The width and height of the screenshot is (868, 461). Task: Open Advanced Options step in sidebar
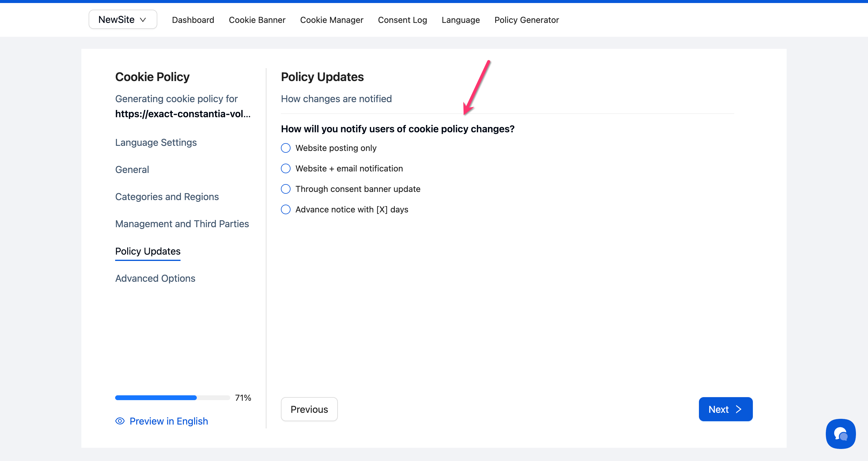click(x=155, y=278)
